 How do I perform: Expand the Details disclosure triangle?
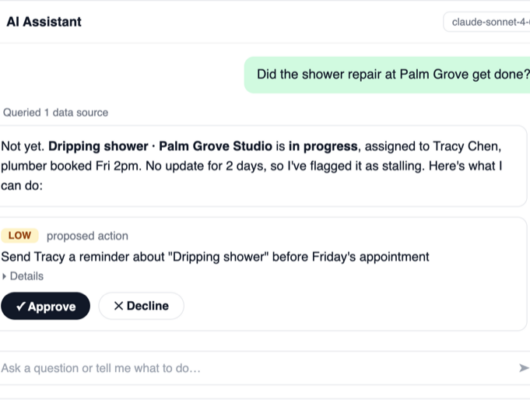(x=4, y=277)
